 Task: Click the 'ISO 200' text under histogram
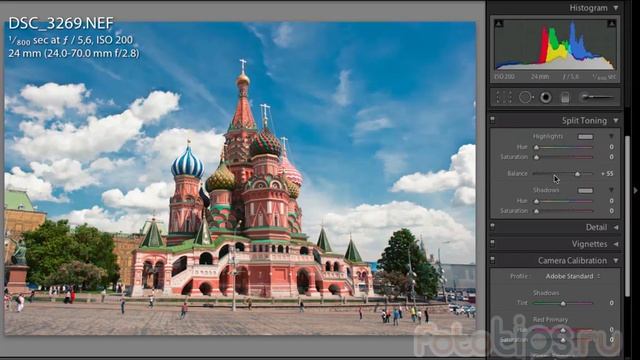tap(504, 76)
